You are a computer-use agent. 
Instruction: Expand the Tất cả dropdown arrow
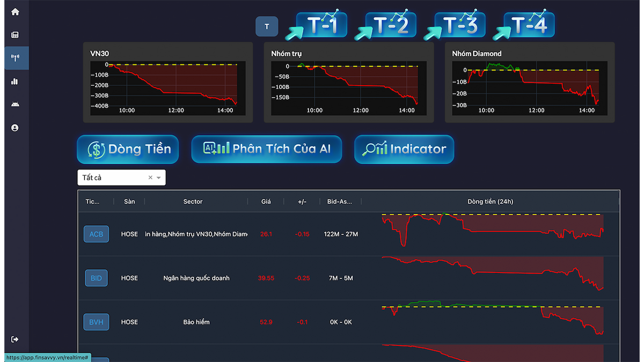[x=159, y=178]
